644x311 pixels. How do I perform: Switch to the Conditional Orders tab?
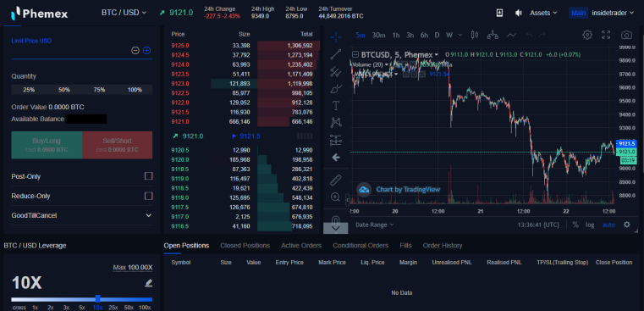361,246
